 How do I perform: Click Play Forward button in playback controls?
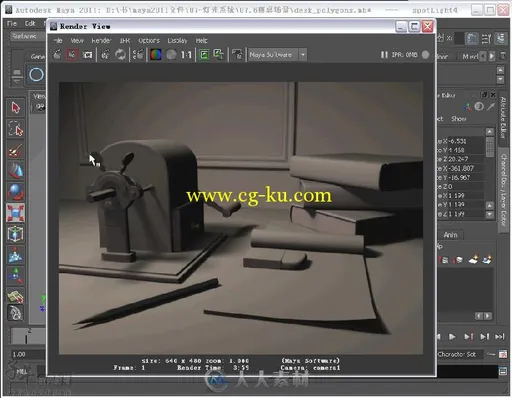tap(452, 337)
